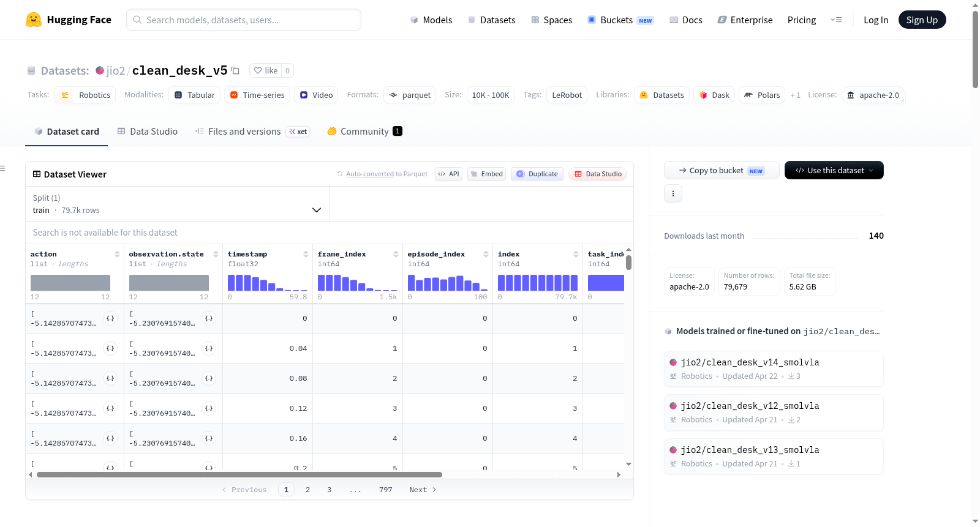Viewport: 980px width, 527px height.
Task: Sort the episode_index column
Action: tap(486, 254)
